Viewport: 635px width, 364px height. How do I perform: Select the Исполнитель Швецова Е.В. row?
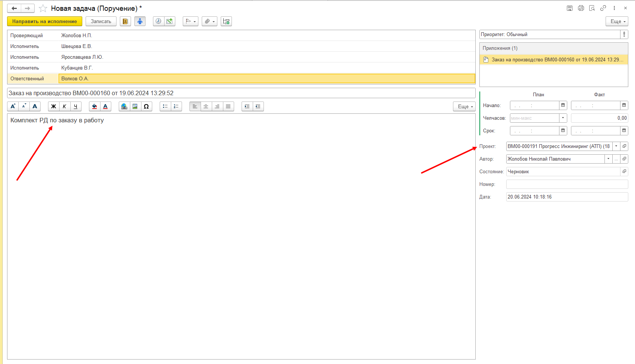point(241,46)
